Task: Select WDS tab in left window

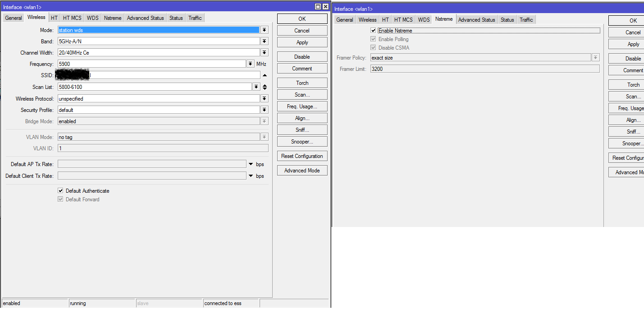Action: [x=93, y=18]
